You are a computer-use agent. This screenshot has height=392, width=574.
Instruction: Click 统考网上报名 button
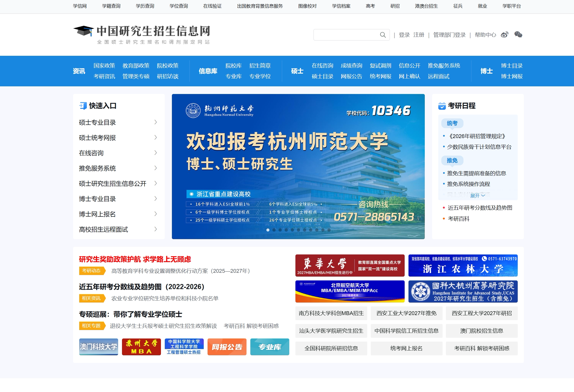point(406,348)
